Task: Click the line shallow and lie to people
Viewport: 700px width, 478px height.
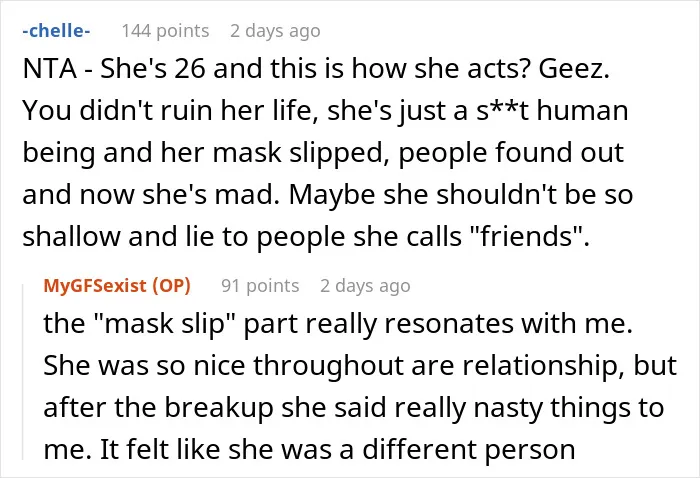Action: pos(306,237)
